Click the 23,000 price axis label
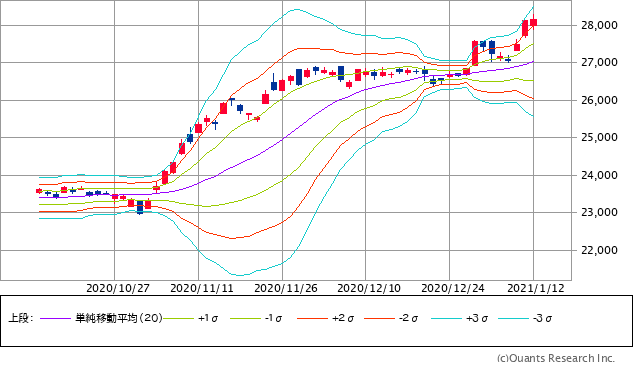Screen dimensions: 633x373 (599, 212)
